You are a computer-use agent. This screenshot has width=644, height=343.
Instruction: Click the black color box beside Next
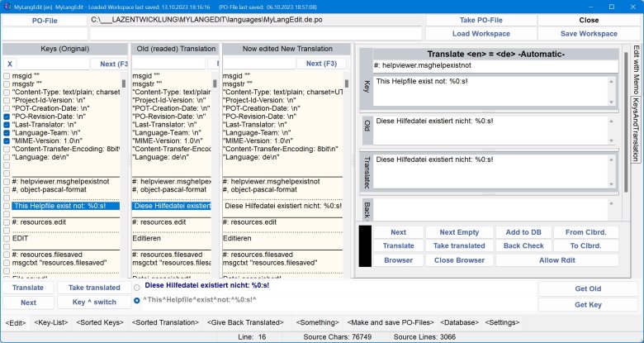pyautogui.click(x=365, y=246)
